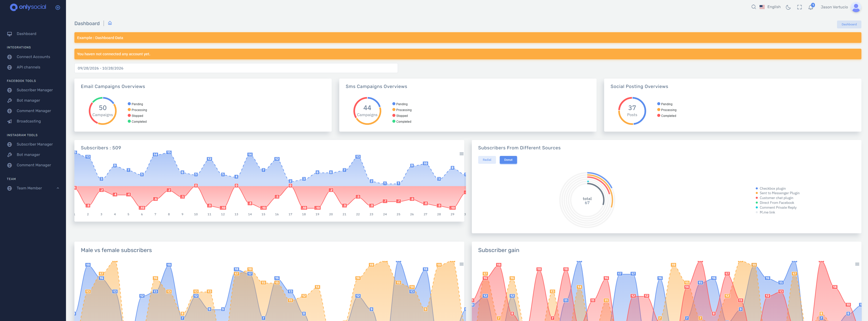The image size is (868, 321).
Task: Switch to Donut chart view
Action: tap(508, 160)
